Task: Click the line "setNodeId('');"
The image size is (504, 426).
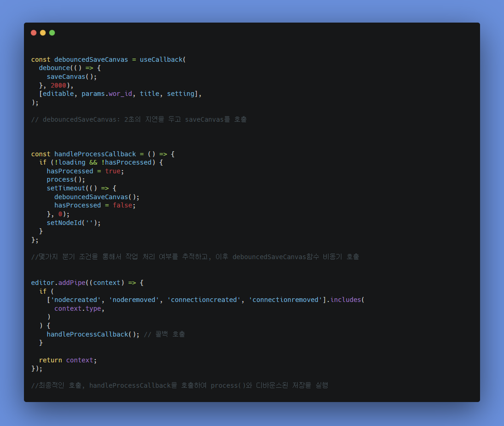Action: pos(74,223)
